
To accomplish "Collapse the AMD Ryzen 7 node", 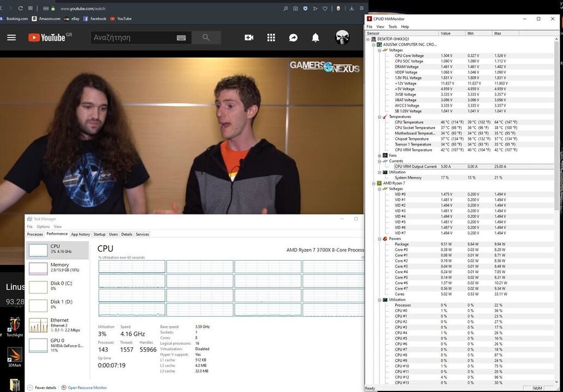I will (x=374, y=183).
